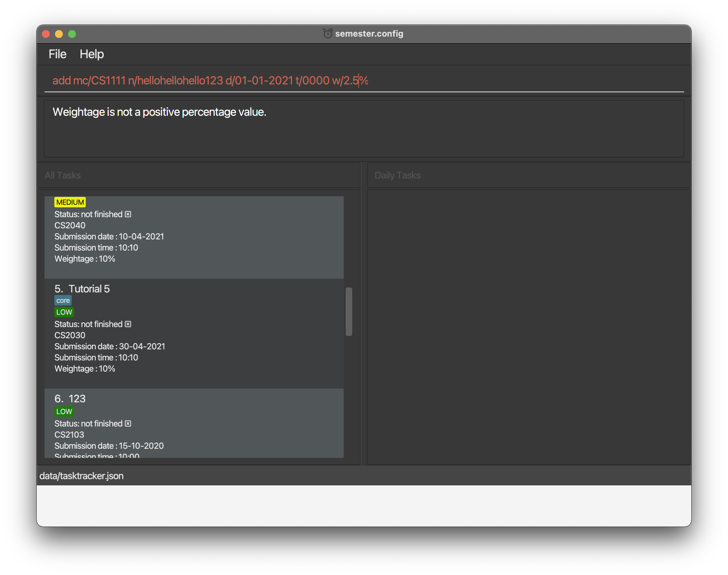The image size is (728, 575).
Task: Click the LOW priority tag on task 123
Action: [64, 411]
